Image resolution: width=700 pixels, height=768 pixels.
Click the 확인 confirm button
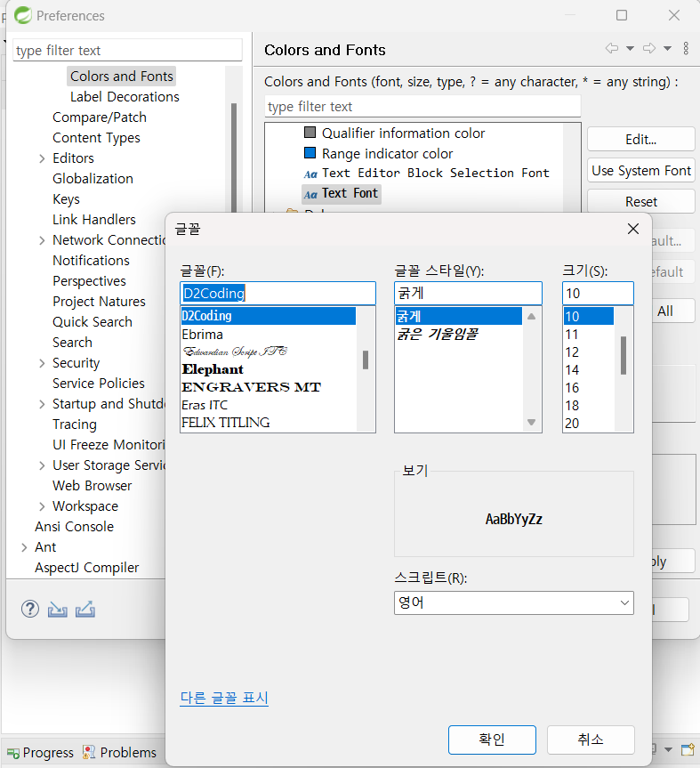coord(492,740)
